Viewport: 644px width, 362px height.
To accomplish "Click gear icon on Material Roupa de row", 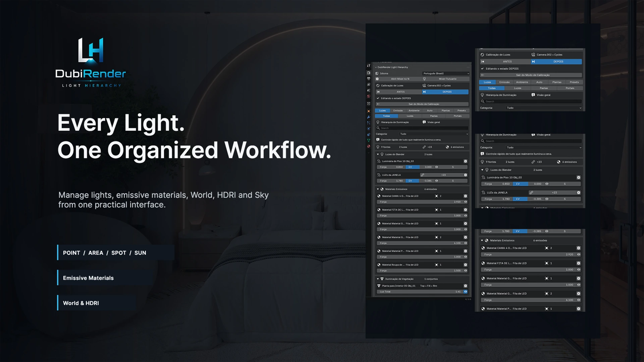I will point(466,265).
